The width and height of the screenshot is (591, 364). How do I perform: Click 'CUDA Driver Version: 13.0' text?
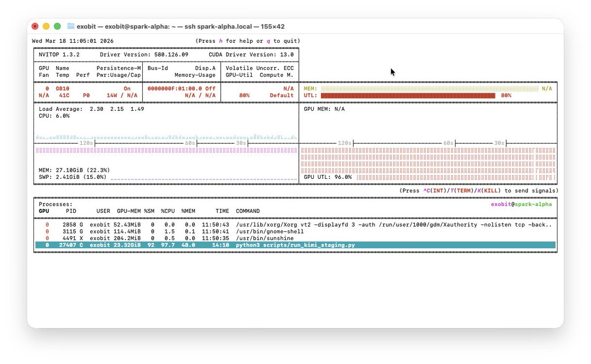(251, 55)
